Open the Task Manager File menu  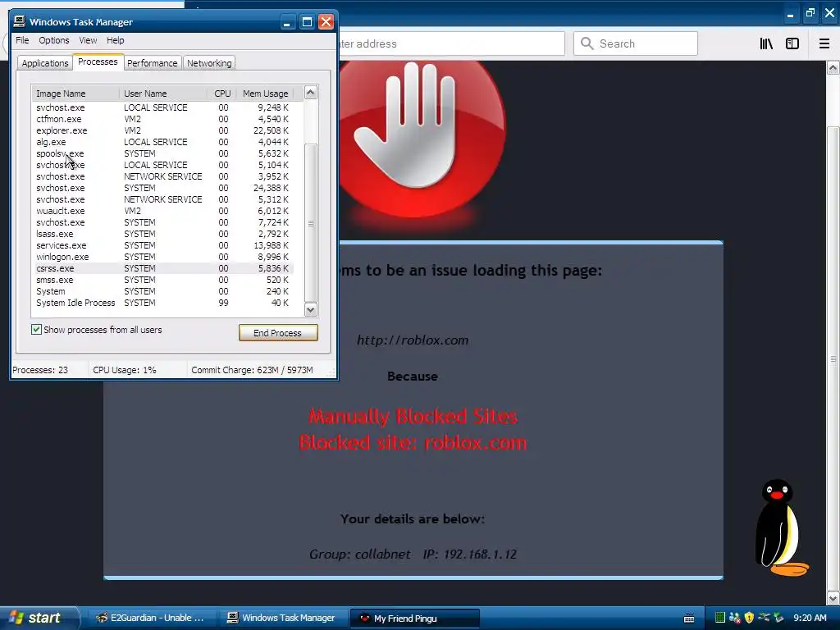point(22,40)
